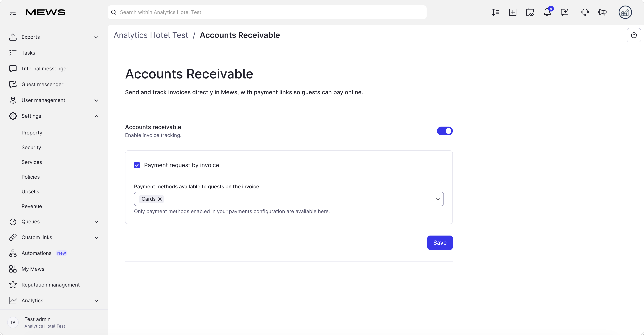644x335 pixels.
Task: Open the profile avatar chart icon
Action: pyautogui.click(x=625, y=12)
